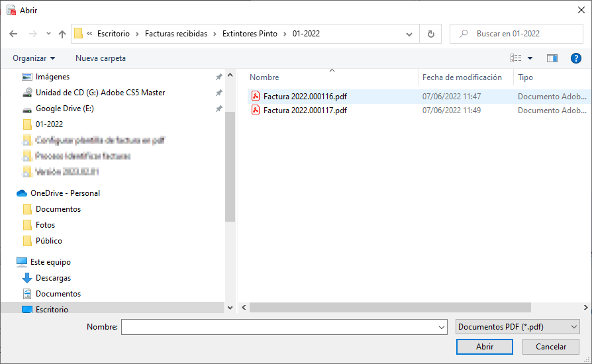Click file list scroll right arrow
Image resolution: width=592 pixels, height=364 pixels.
585,308
